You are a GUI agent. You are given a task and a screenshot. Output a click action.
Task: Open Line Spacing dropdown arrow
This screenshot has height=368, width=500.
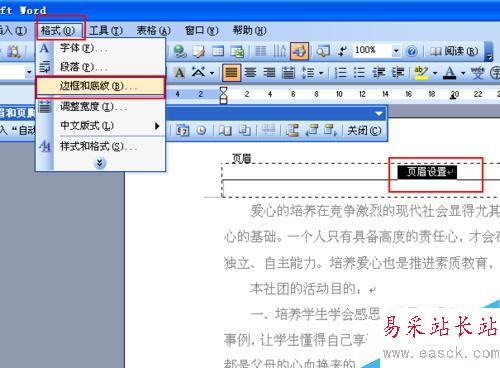point(321,72)
